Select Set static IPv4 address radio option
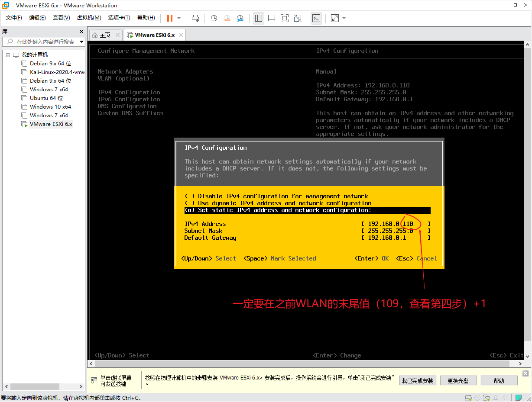Image resolution: width=532 pixels, height=402 pixels. click(x=308, y=210)
